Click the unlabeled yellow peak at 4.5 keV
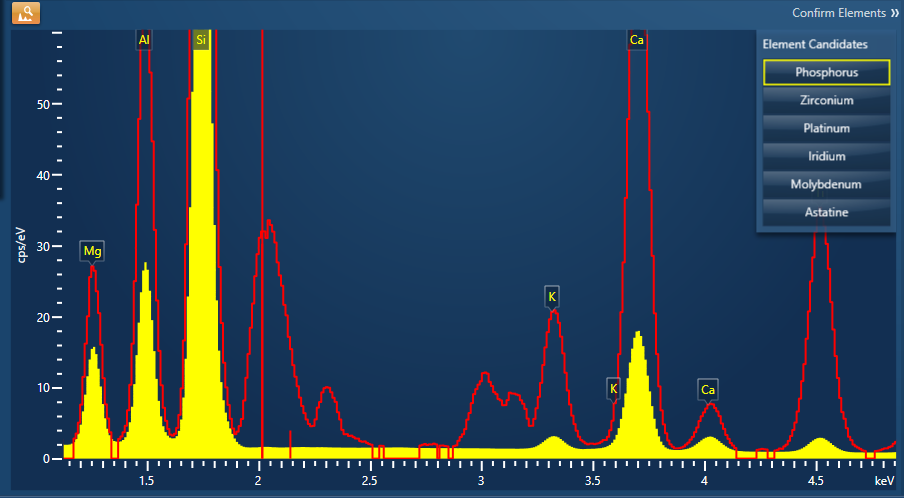The height and width of the screenshot is (498, 904). tap(820, 446)
